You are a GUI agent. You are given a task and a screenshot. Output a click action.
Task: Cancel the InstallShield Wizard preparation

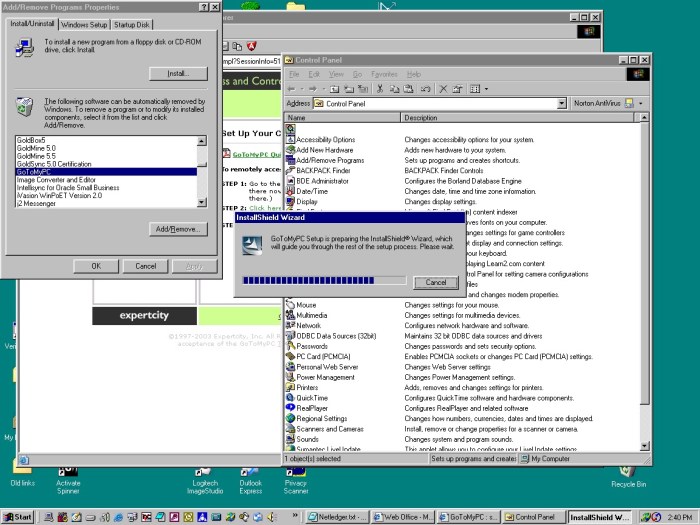click(x=436, y=282)
